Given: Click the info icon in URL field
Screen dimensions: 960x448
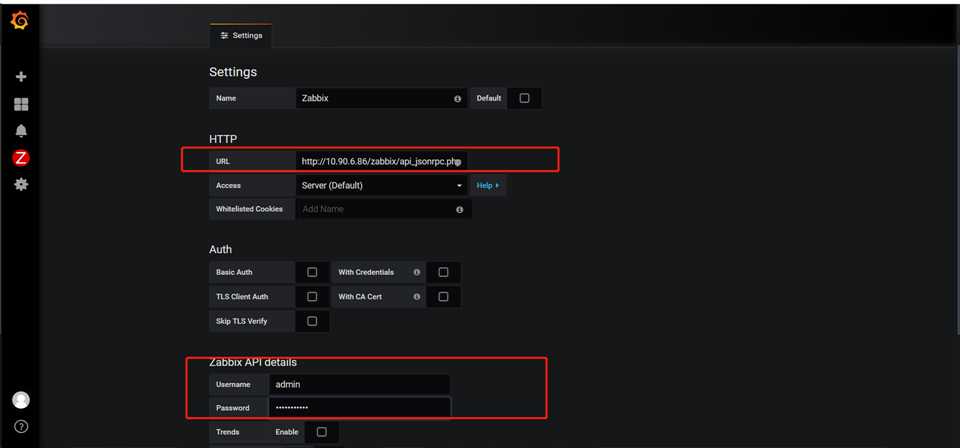Looking at the screenshot, I should [457, 163].
